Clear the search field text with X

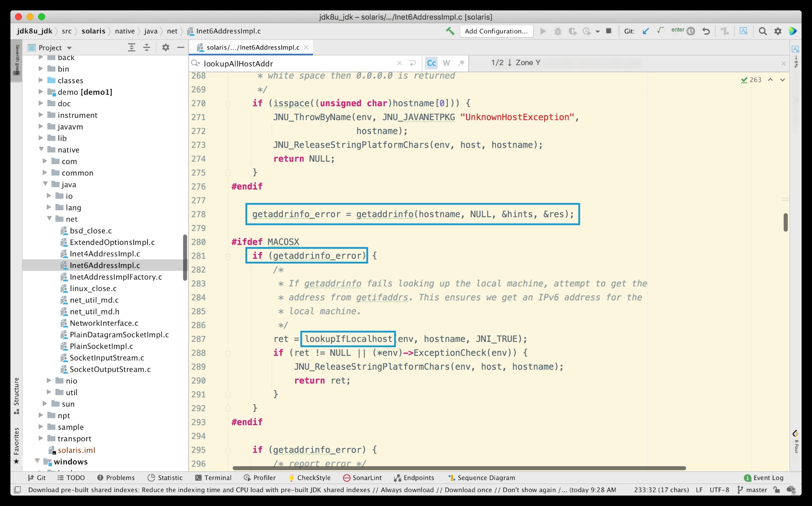[399, 63]
